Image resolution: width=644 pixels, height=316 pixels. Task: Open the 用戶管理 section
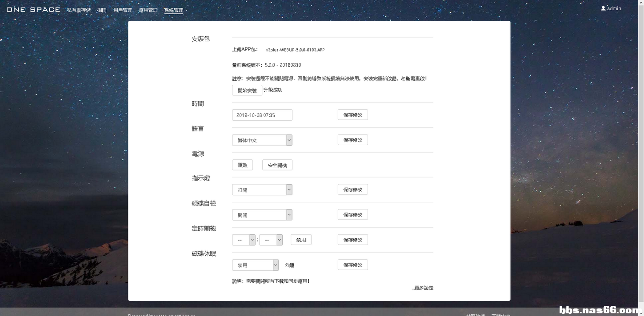[x=123, y=10]
